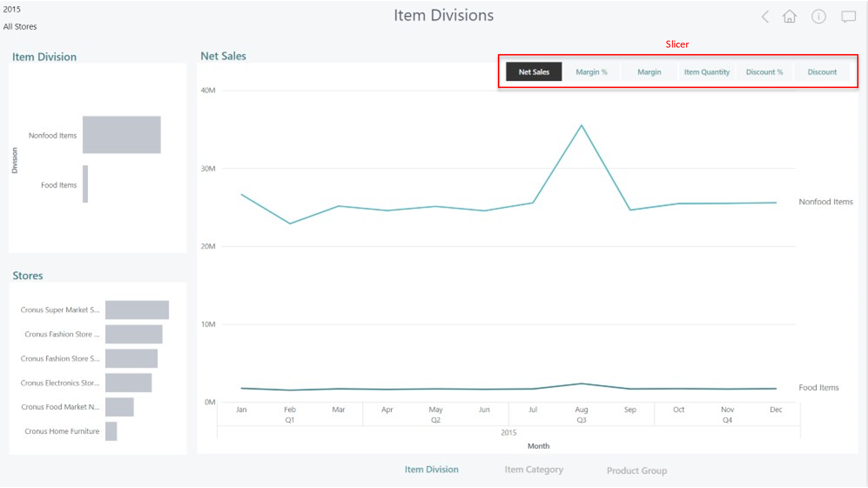Click the Food Items bar
868x488 pixels.
(85, 184)
